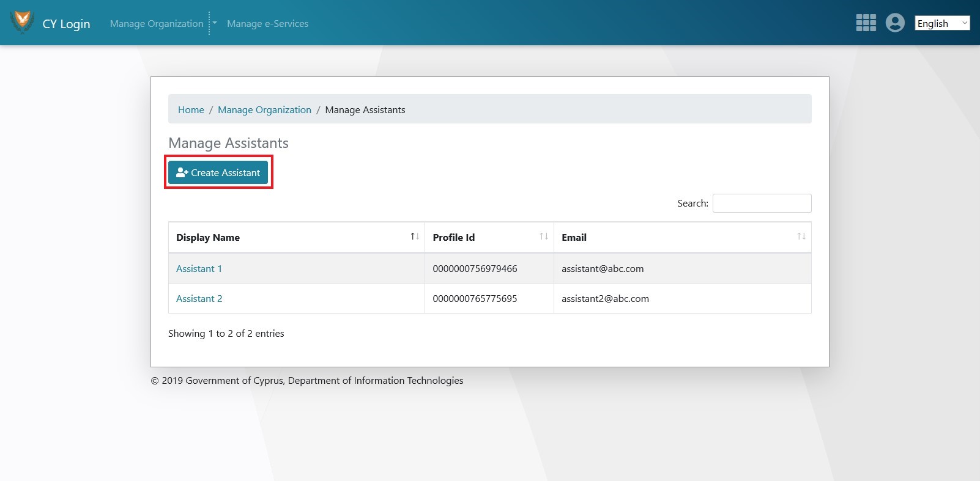Click the Profile Id sort arrows
The height and width of the screenshot is (481, 980).
click(543, 237)
